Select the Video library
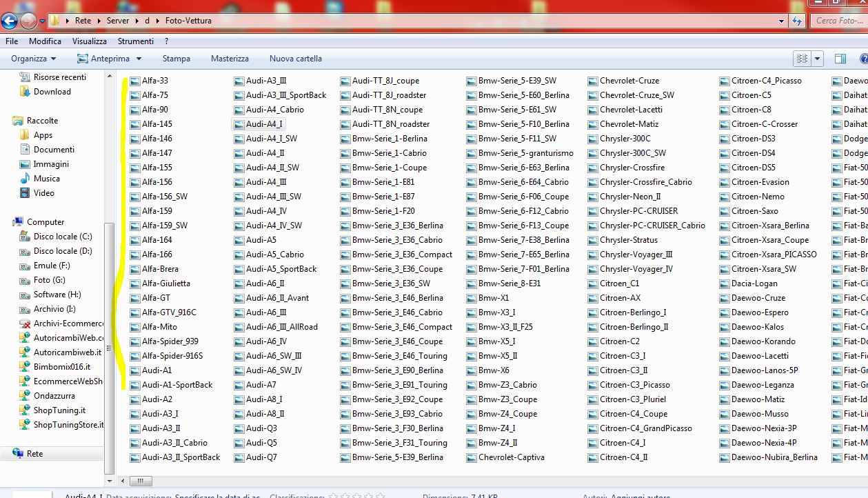 (43, 193)
